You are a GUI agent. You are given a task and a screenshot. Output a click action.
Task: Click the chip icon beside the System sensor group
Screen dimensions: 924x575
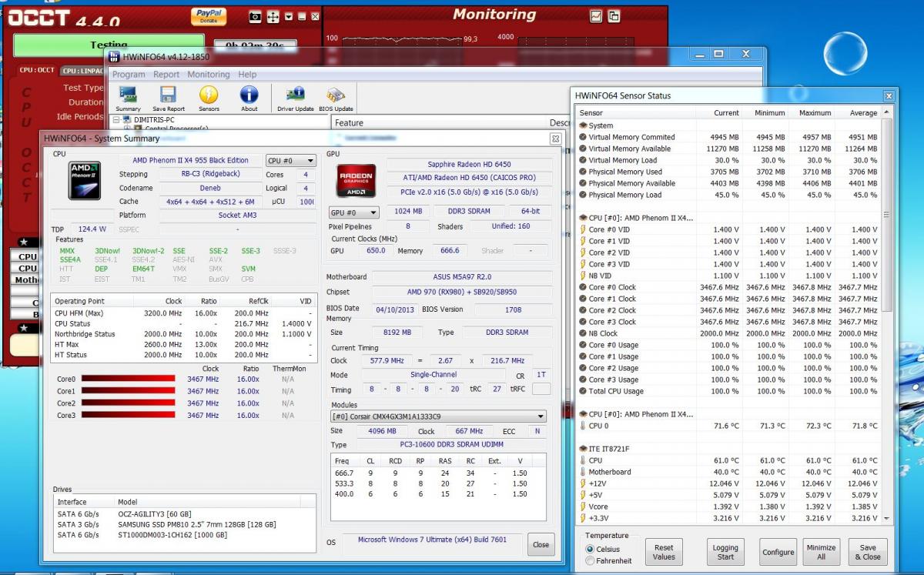point(583,125)
